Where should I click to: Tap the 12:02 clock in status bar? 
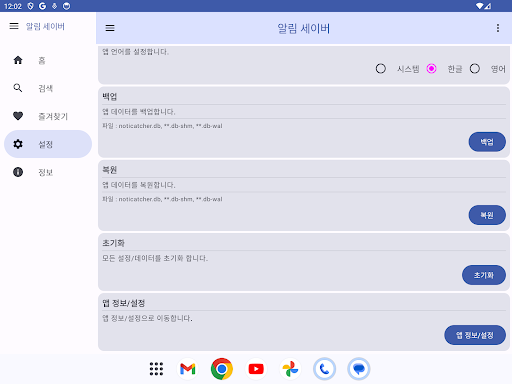[13, 6]
